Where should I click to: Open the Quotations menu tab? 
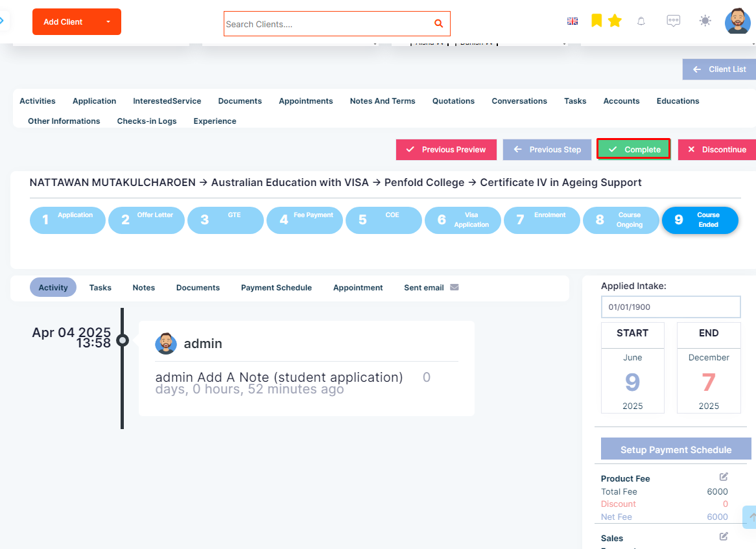[x=453, y=101]
